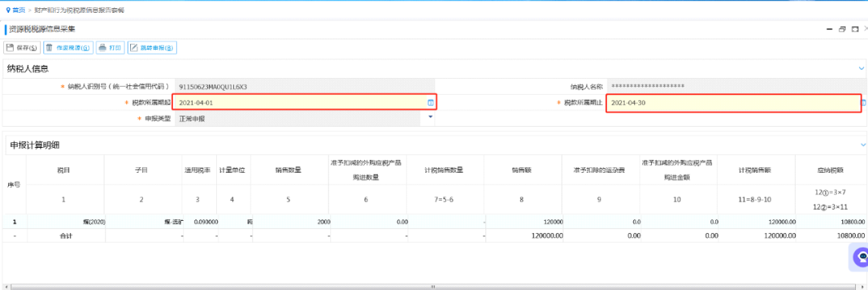The height and width of the screenshot is (290, 868).
Task: Click the sales quantity cell 2000
Action: tap(291, 222)
